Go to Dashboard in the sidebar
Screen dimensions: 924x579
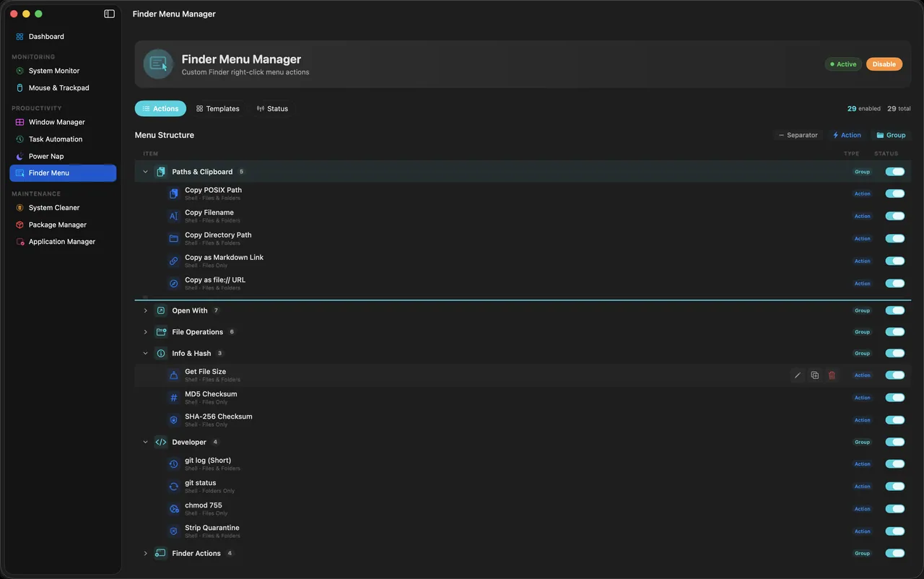click(x=63, y=36)
